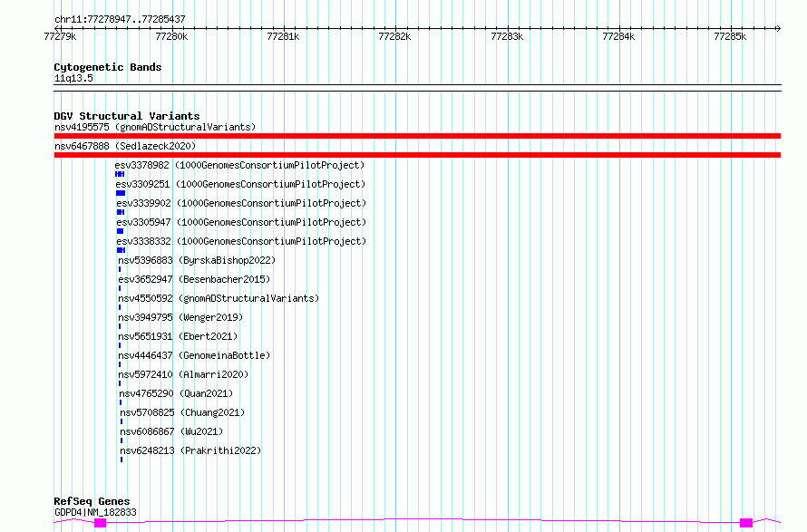
Task: Click the chr11:77278947..77285437 coordinate label
Action: (120, 20)
